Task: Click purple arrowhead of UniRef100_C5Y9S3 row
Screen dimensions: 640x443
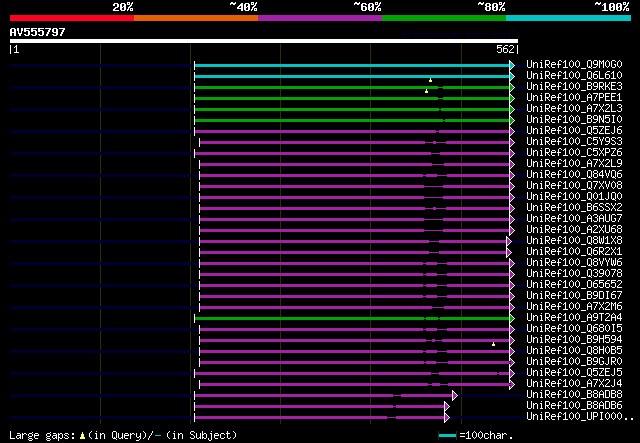Action: tap(512, 142)
